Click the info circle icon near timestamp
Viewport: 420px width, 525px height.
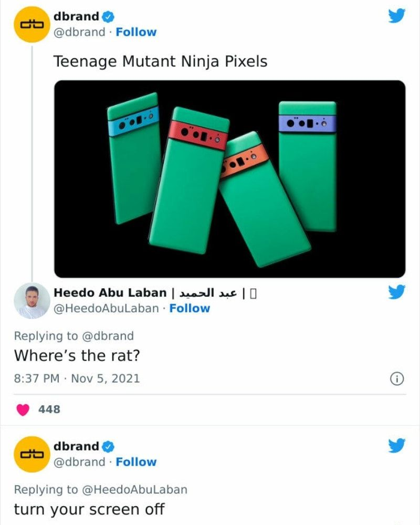[x=397, y=379]
